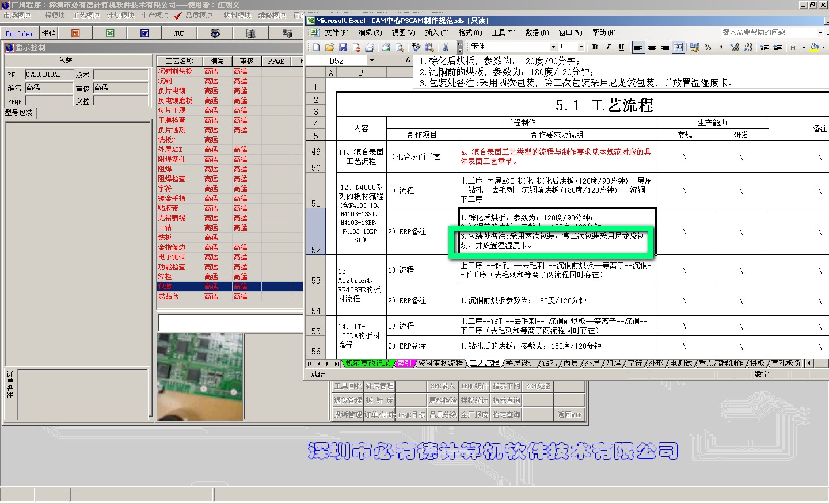The height and width of the screenshot is (504, 829).
Task: Switch to the 规范更改记录 sheet tab
Action: [368, 364]
